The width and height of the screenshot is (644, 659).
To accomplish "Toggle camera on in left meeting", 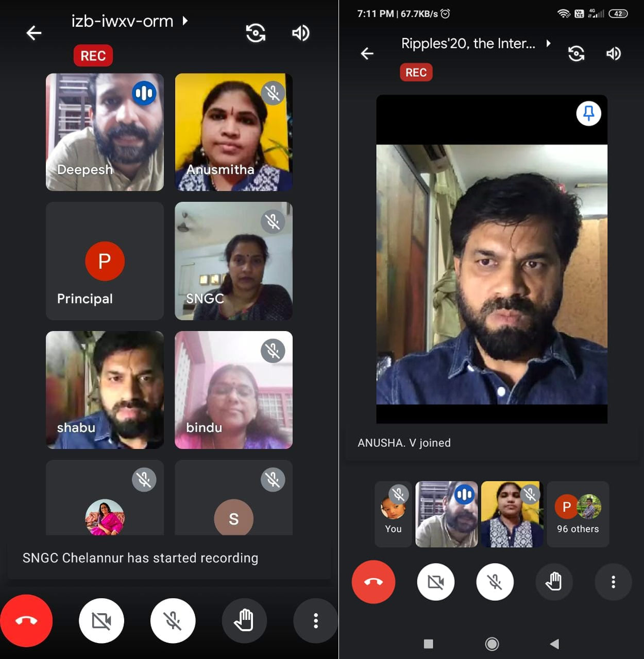I will (101, 620).
